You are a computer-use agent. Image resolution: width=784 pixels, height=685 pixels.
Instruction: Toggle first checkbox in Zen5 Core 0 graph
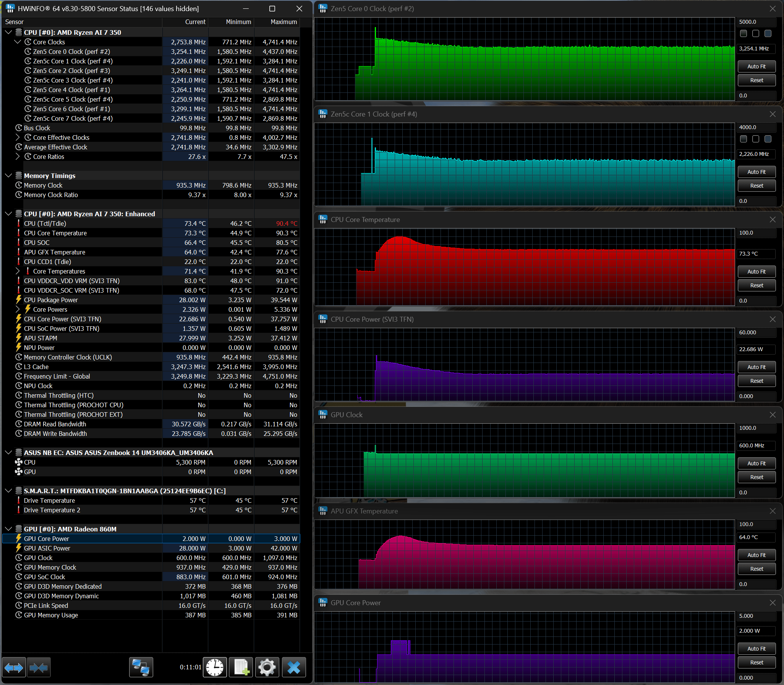(x=743, y=34)
